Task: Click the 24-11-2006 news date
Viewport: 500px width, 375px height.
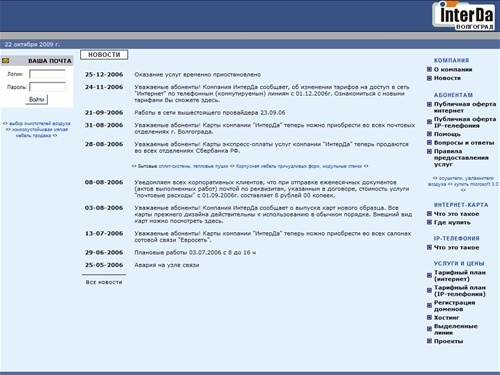Action: click(104, 87)
